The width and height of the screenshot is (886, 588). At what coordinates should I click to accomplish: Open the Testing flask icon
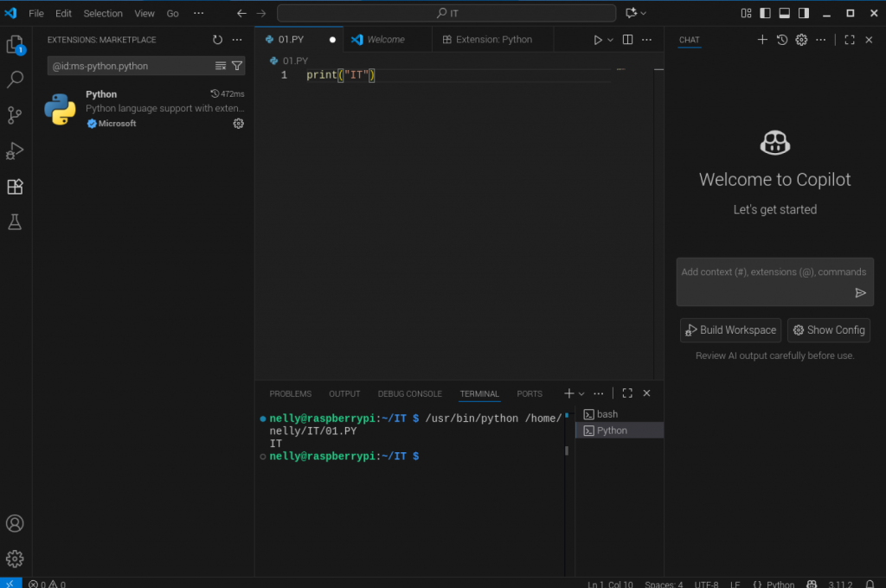[x=15, y=222]
